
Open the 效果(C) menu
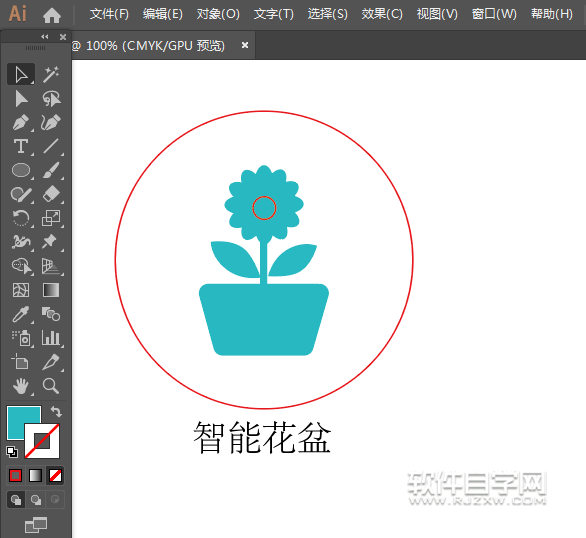tap(382, 14)
